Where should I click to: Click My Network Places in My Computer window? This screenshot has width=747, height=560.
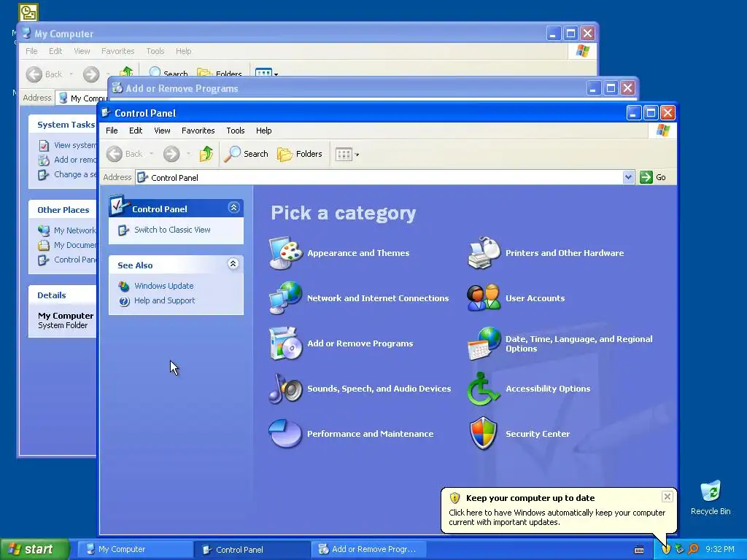point(75,230)
